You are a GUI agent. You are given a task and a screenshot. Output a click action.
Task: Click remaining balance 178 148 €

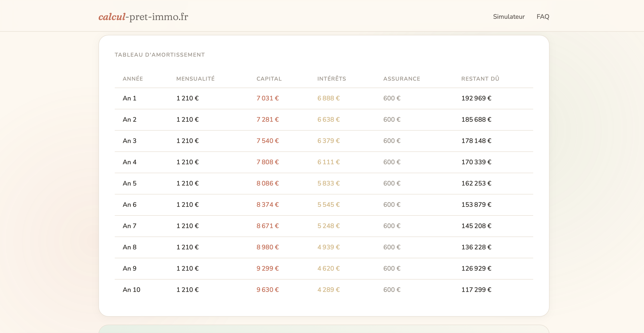point(476,141)
